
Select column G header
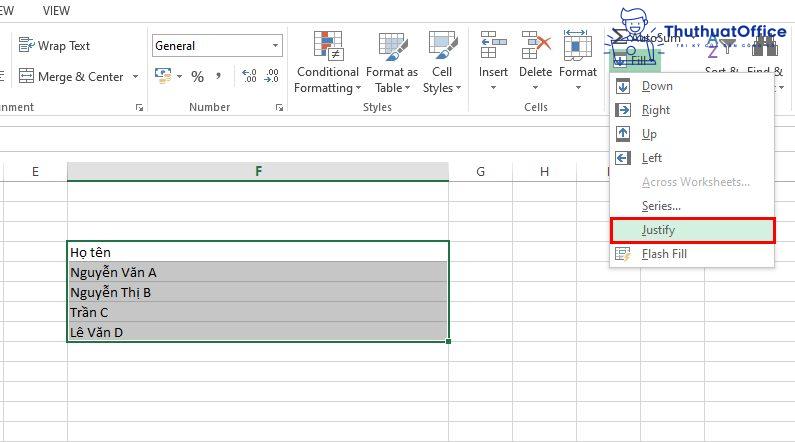pos(480,171)
